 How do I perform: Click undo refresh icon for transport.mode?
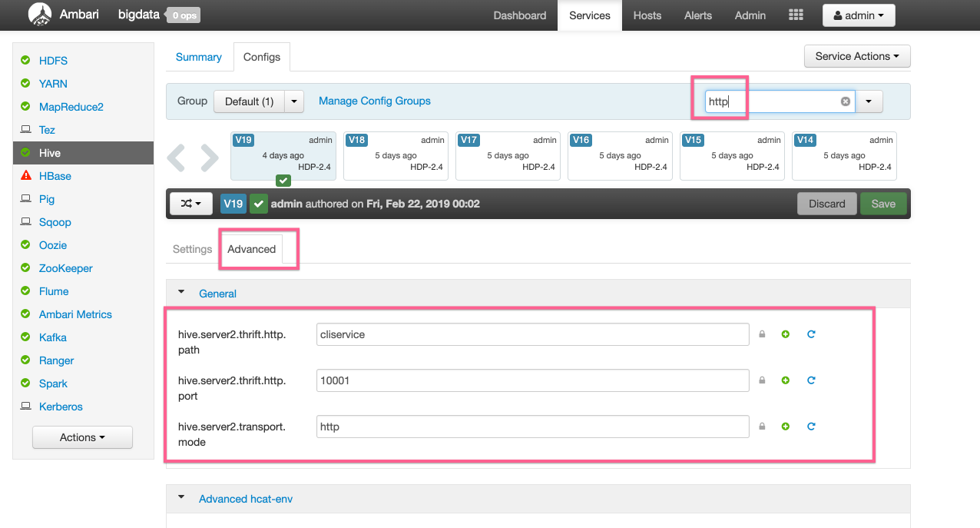(x=811, y=427)
